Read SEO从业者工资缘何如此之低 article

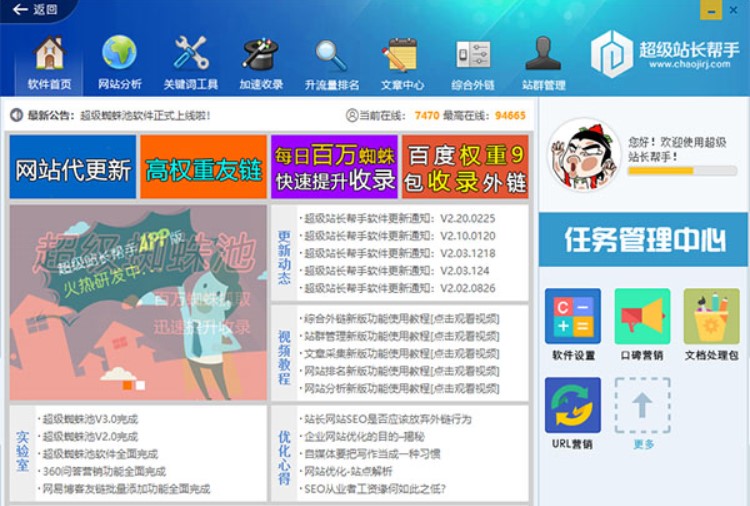[x=375, y=489]
